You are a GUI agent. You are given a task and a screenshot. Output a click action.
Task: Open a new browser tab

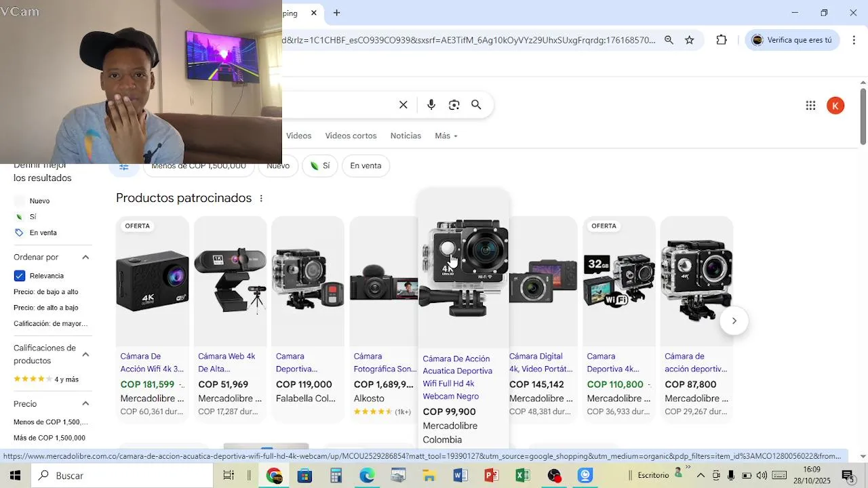pyautogui.click(x=336, y=13)
